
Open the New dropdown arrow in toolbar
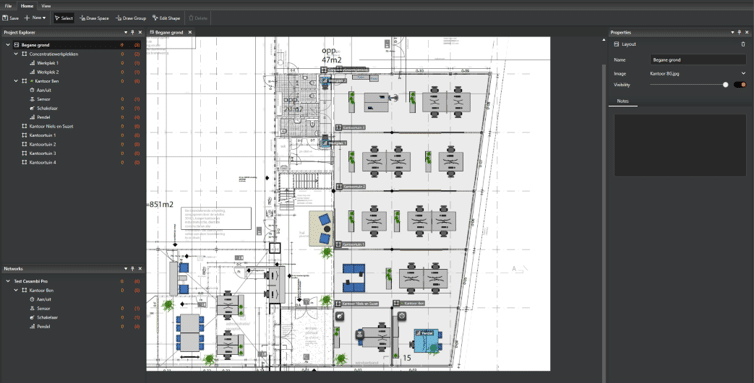[44, 18]
